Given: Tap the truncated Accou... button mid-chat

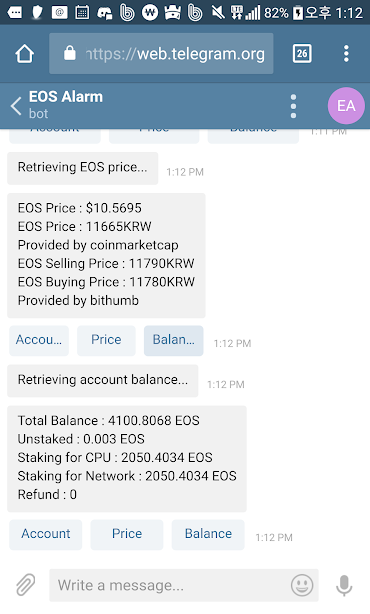Looking at the screenshot, I should tap(39, 340).
